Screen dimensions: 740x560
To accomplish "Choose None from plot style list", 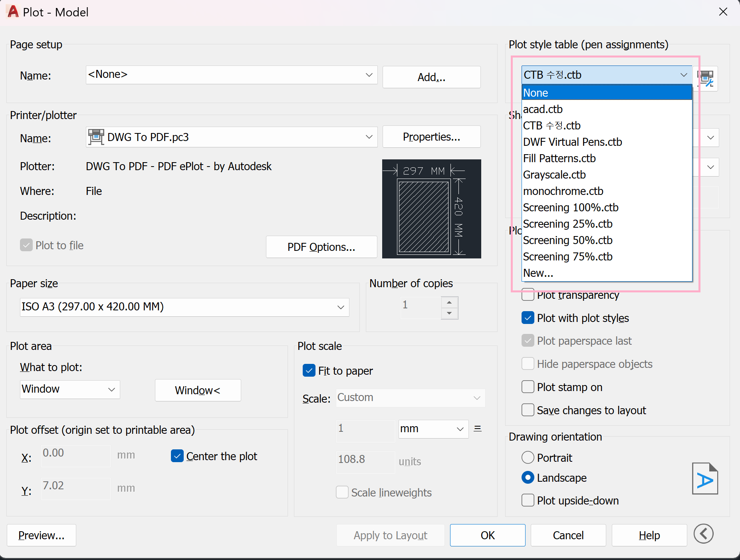I will point(607,93).
